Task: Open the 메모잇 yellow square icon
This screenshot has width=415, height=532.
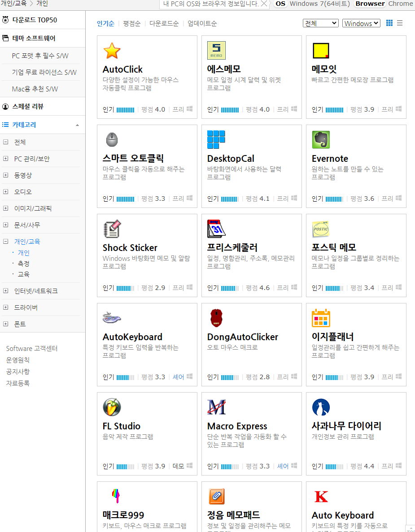Action: coord(321,51)
